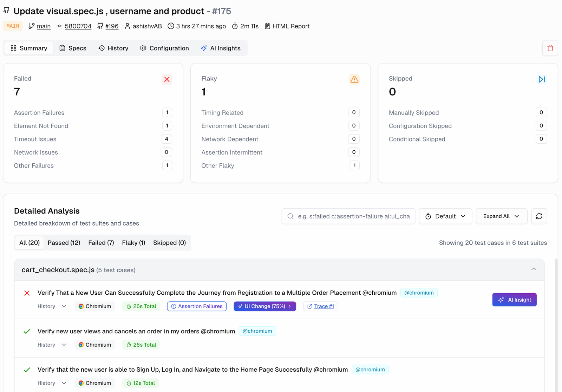Click the AI Insight button
This screenshot has height=392, width=562.
pos(514,300)
